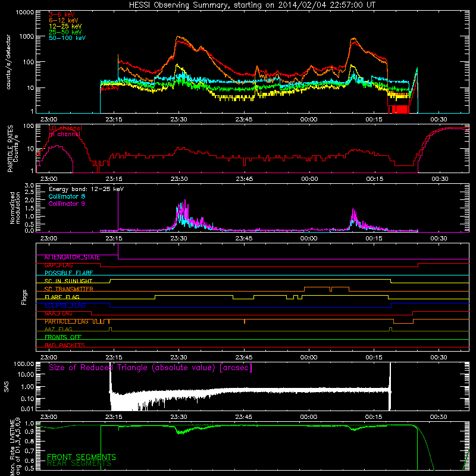Click the FRONTS_OFF flag label
The image size is (476, 476).
coord(63,337)
